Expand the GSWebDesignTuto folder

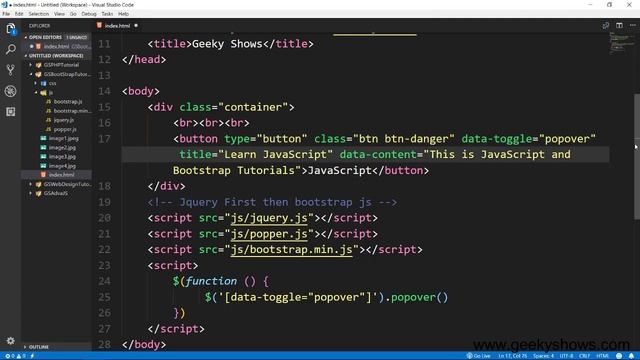tap(31, 184)
